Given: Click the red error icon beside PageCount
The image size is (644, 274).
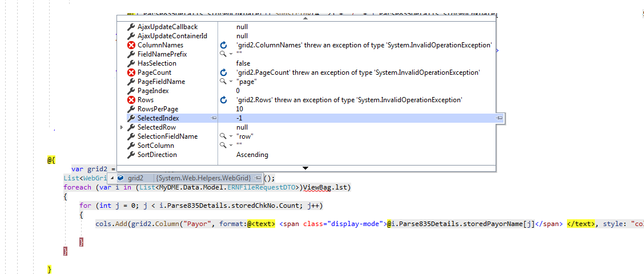Looking at the screenshot, I should tap(131, 72).
